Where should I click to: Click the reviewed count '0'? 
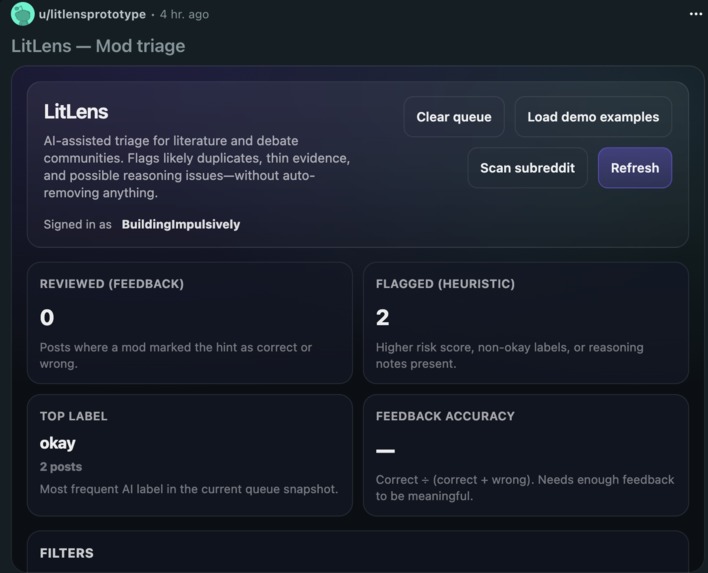(47, 317)
